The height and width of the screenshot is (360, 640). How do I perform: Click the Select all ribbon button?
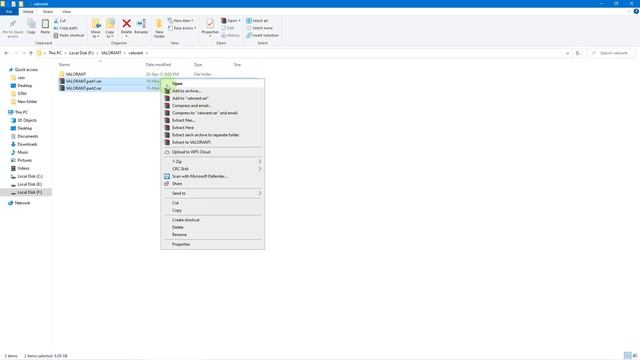[257, 20]
